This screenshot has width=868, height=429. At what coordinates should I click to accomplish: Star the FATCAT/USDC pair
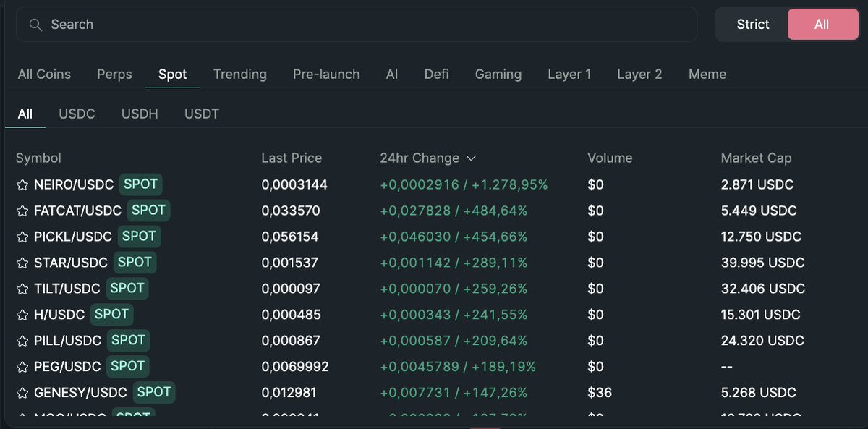click(x=22, y=211)
